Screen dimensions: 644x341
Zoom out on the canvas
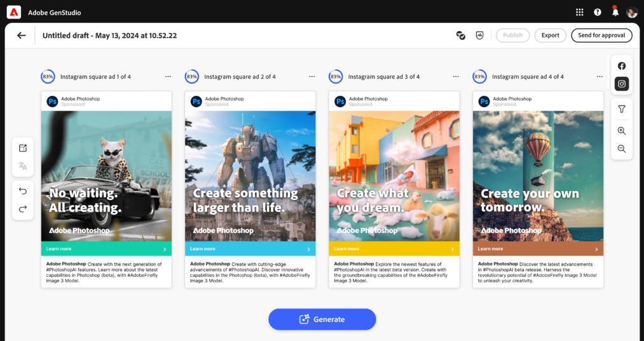point(621,149)
